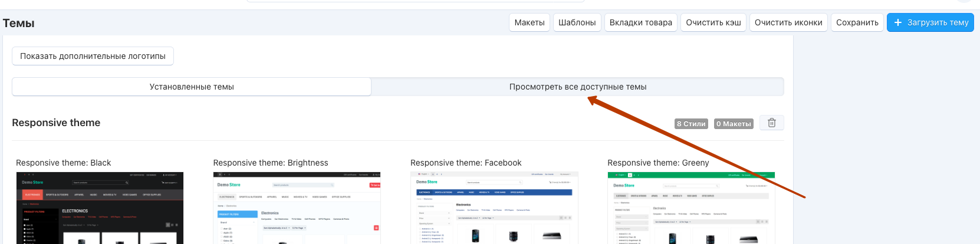This screenshot has width=980, height=244.
Task: Open the Макеты page
Action: (529, 22)
